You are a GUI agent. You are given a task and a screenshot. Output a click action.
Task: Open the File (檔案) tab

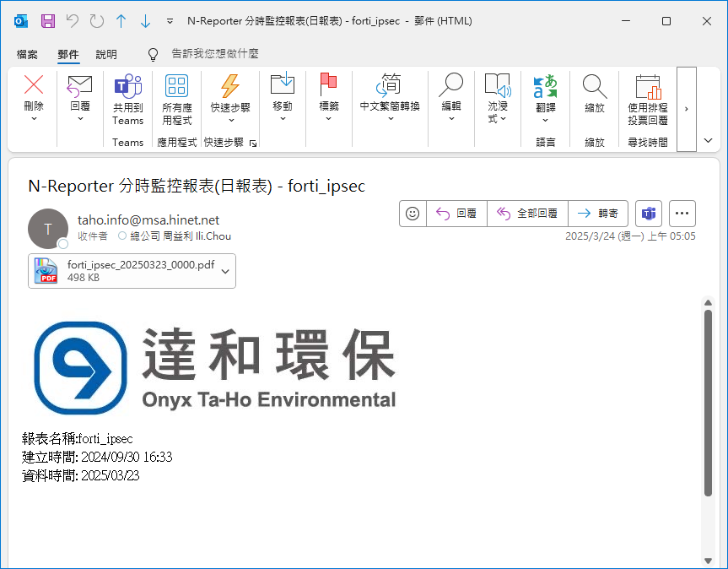pos(27,54)
